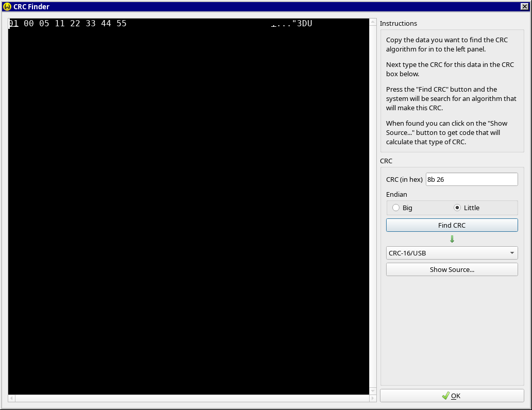Select the Little endian radio button
532x410 pixels.
[x=457, y=208]
